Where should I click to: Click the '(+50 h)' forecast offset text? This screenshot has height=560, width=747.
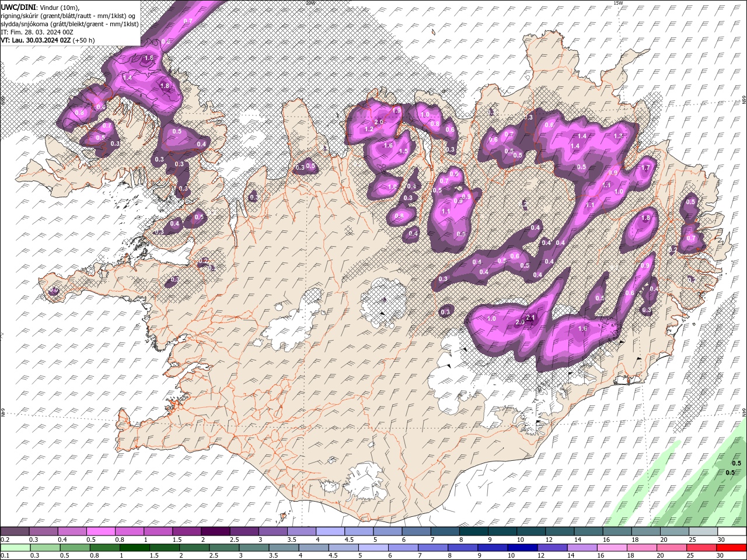(84, 40)
